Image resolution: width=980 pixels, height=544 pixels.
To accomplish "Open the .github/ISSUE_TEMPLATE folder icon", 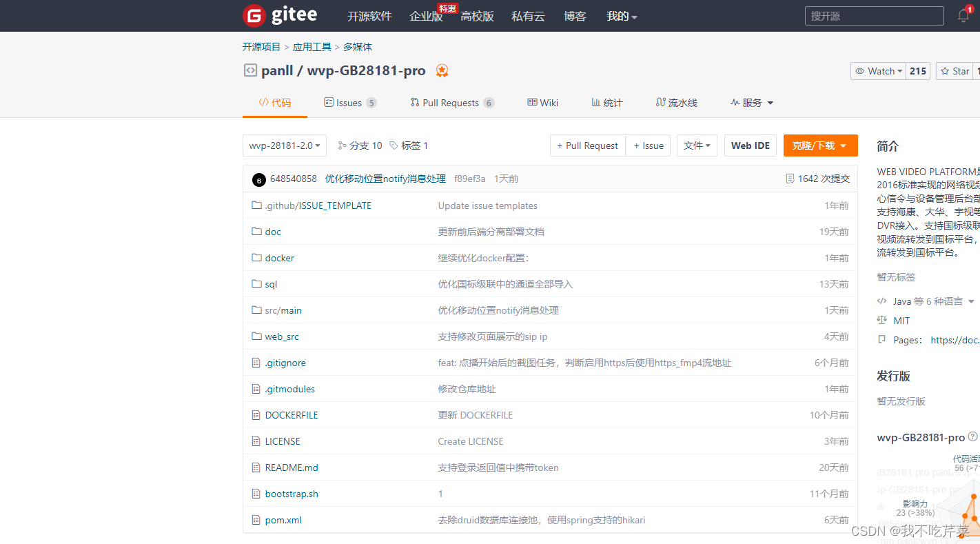I will pyautogui.click(x=256, y=205).
